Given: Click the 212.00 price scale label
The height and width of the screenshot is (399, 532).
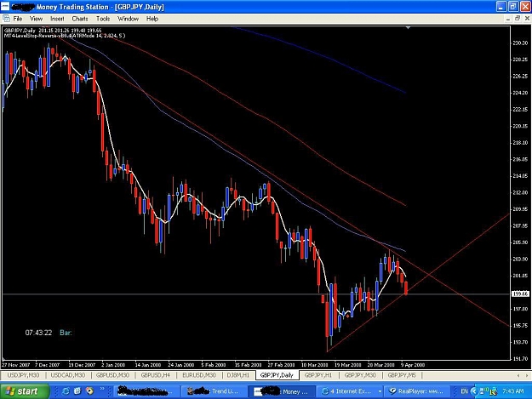Looking at the screenshot, I should 520,192.
